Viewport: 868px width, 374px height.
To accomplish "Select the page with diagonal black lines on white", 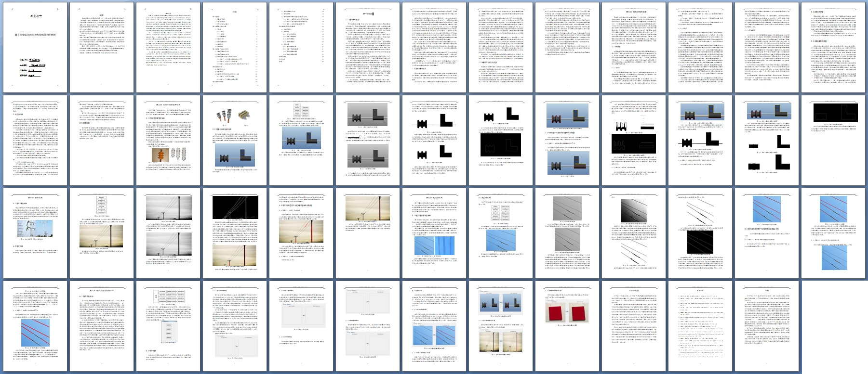I will [x=700, y=232].
